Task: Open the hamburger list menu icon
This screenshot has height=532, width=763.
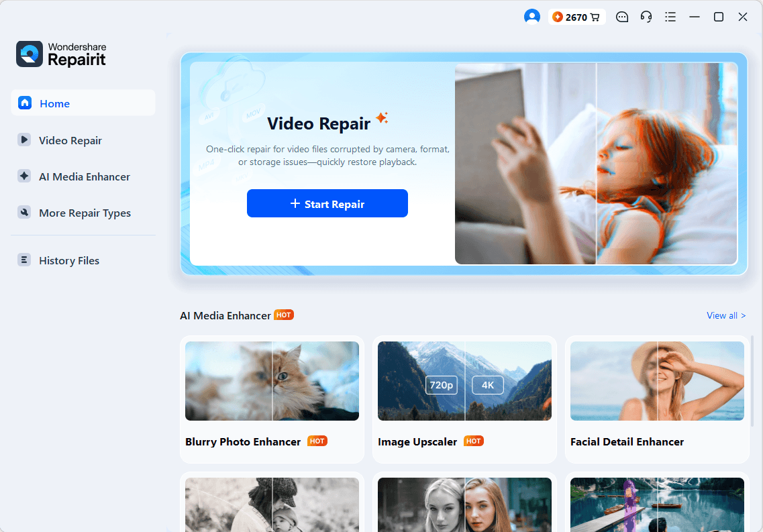Action: click(x=670, y=17)
